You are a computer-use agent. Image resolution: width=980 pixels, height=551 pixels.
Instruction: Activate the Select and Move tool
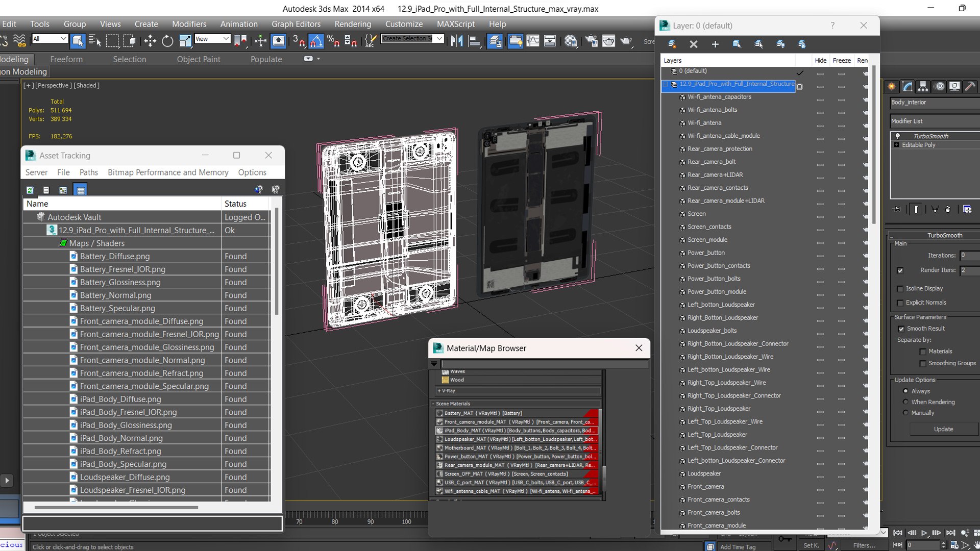[150, 41]
